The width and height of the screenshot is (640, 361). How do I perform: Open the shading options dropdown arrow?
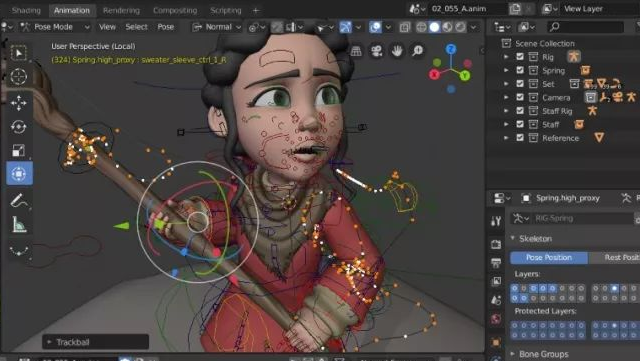[x=473, y=27]
